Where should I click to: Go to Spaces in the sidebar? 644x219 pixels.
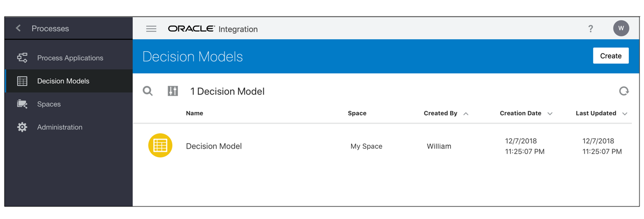[x=49, y=104]
